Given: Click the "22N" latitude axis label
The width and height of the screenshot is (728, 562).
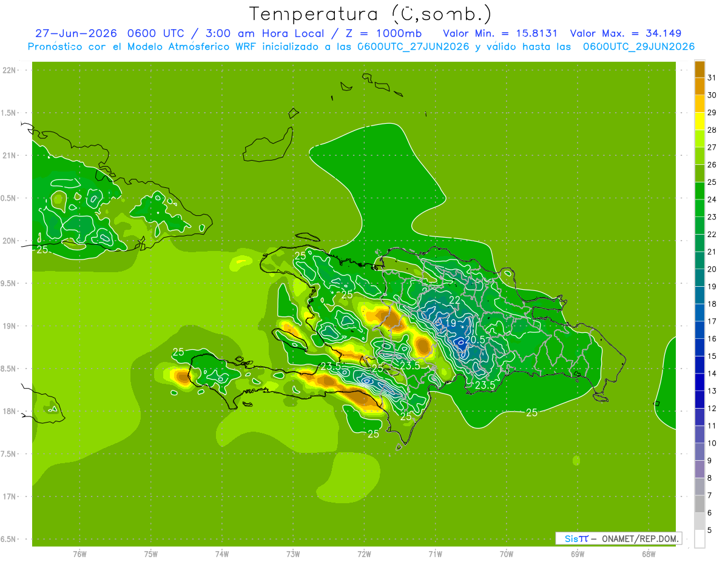Looking at the screenshot, I should (x=9, y=70).
